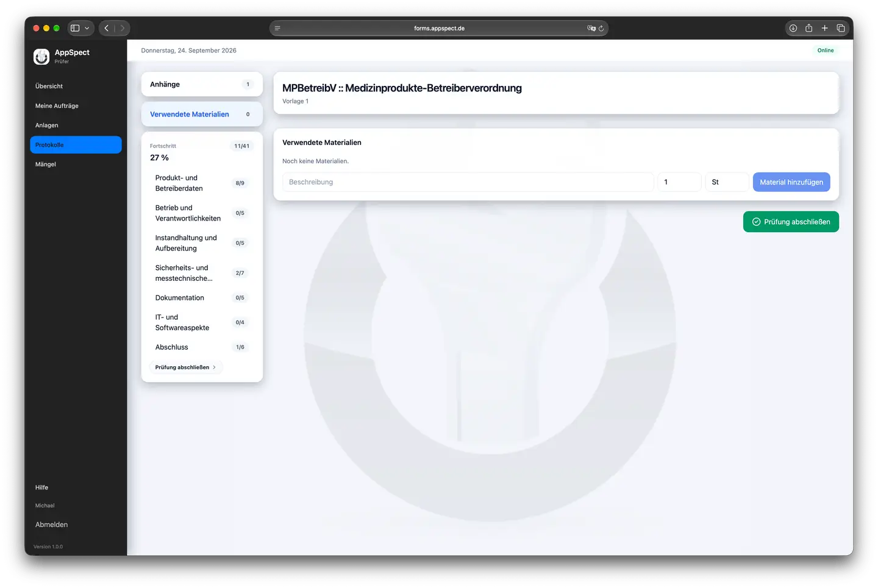This screenshot has height=588, width=878.
Task: Click the 11/41 progress counter badge
Action: click(x=242, y=146)
